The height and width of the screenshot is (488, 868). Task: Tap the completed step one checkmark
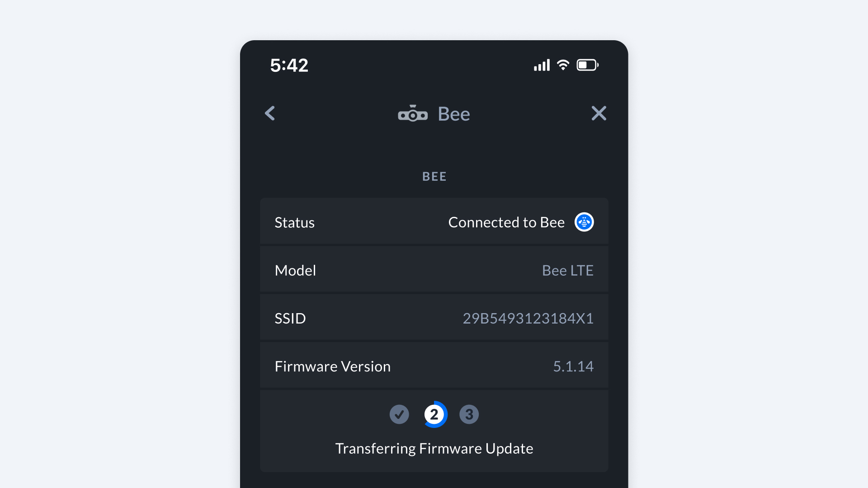(x=399, y=414)
